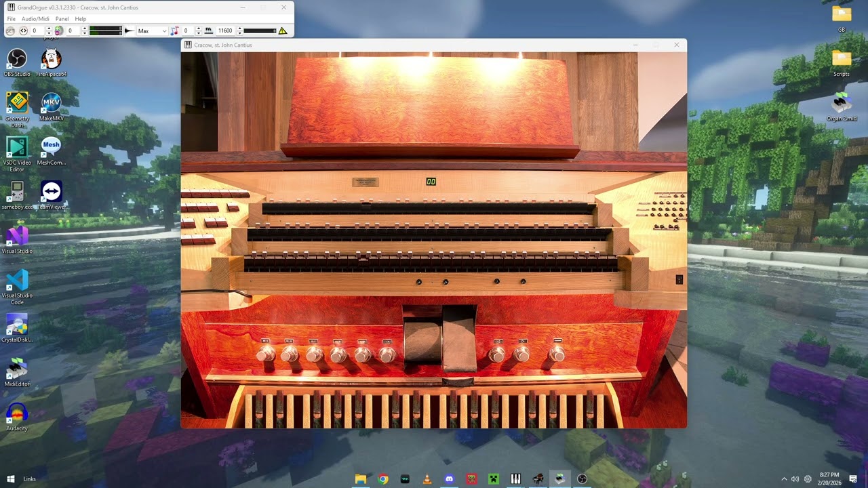Viewport: 868px width, 488px height.
Task: Click the output volume level meter
Action: pos(106,30)
